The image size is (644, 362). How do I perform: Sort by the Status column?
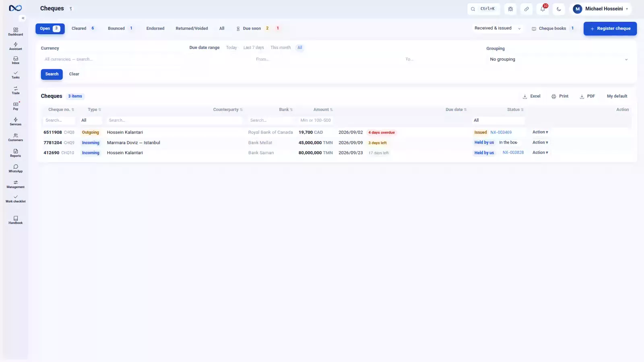pyautogui.click(x=515, y=109)
